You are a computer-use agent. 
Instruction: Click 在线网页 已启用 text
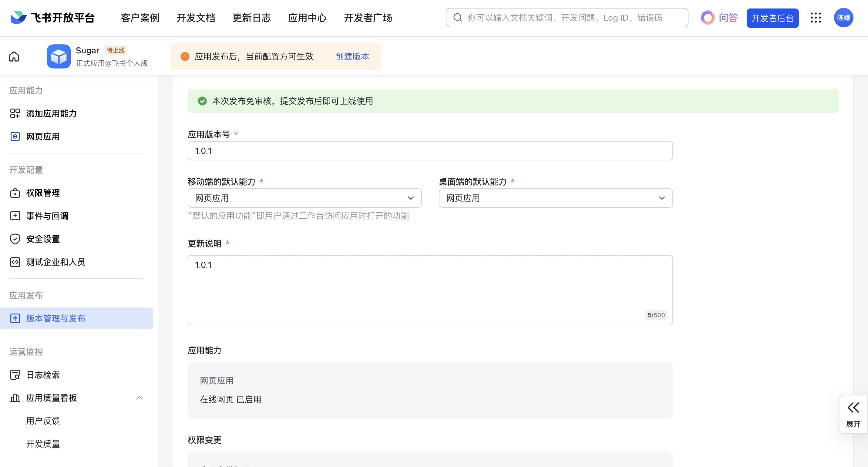[230, 399]
